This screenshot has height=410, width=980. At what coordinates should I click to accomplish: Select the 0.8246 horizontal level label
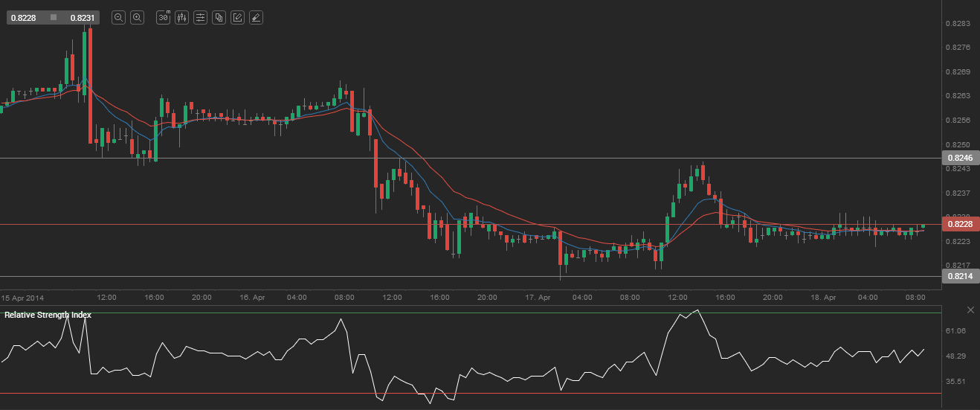pyautogui.click(x=959, y=158)
